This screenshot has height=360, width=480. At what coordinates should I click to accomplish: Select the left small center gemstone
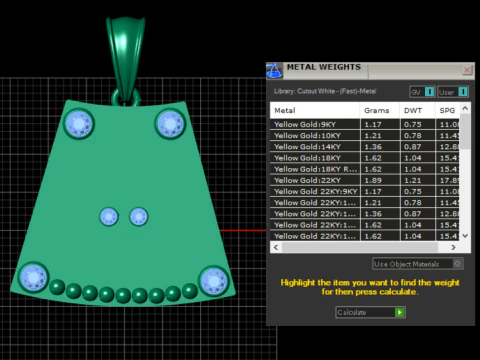(109, 216)
